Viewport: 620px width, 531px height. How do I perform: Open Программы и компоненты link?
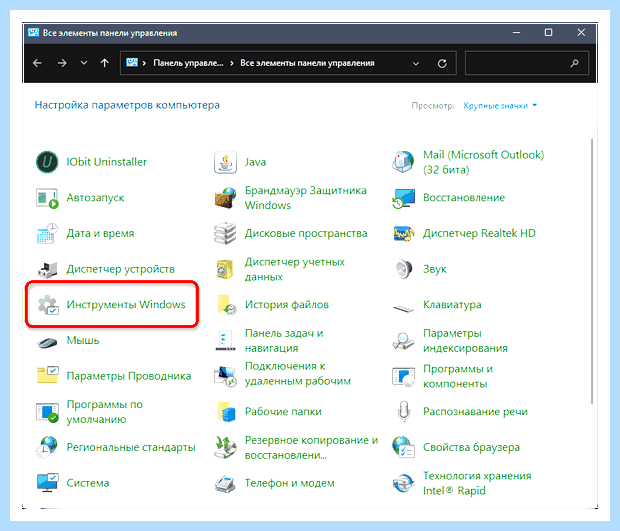(x=457, y=376)
